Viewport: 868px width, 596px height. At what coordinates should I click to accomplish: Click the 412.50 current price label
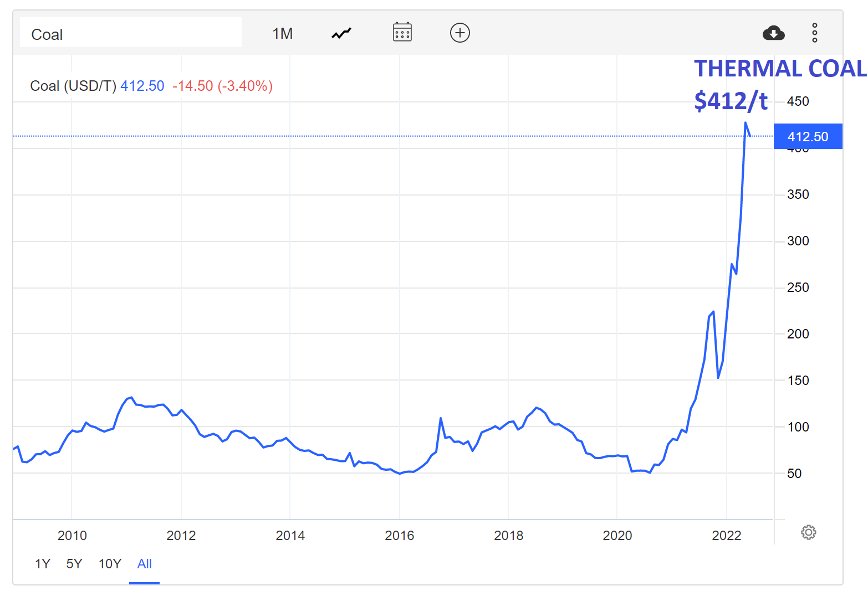(808, 137)
